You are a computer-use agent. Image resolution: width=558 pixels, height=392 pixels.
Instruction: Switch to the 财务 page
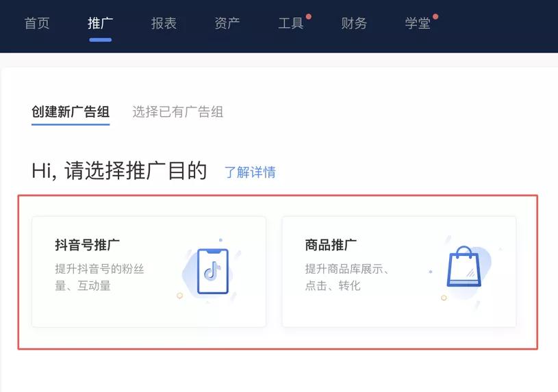tap(354, 23)
